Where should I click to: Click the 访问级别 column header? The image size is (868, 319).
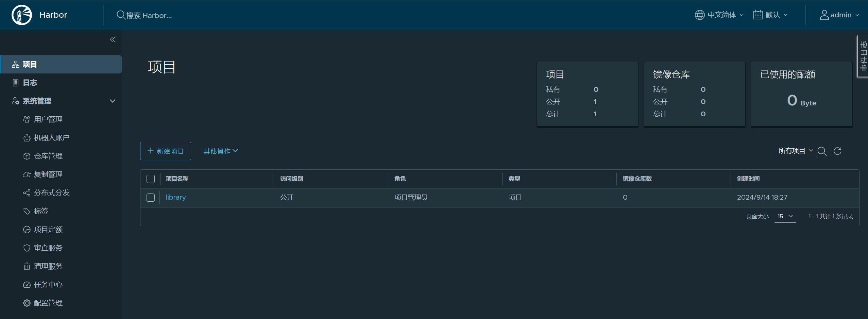291,179
